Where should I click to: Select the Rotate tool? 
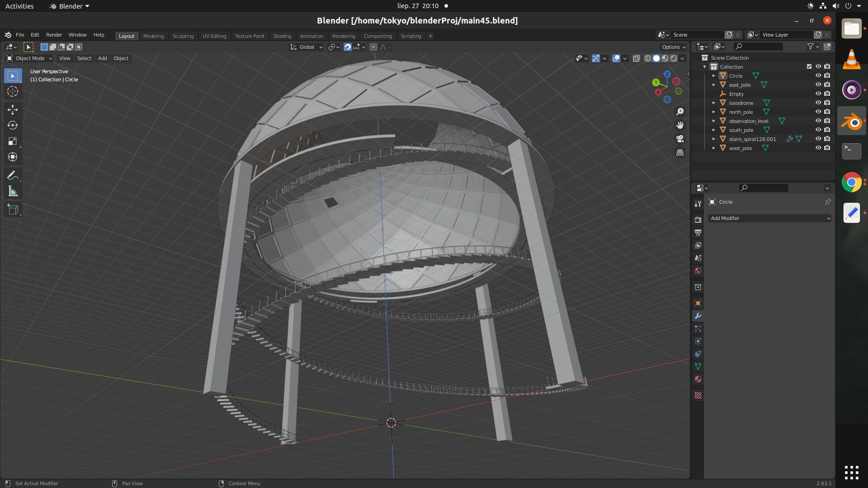pos(13,125)
